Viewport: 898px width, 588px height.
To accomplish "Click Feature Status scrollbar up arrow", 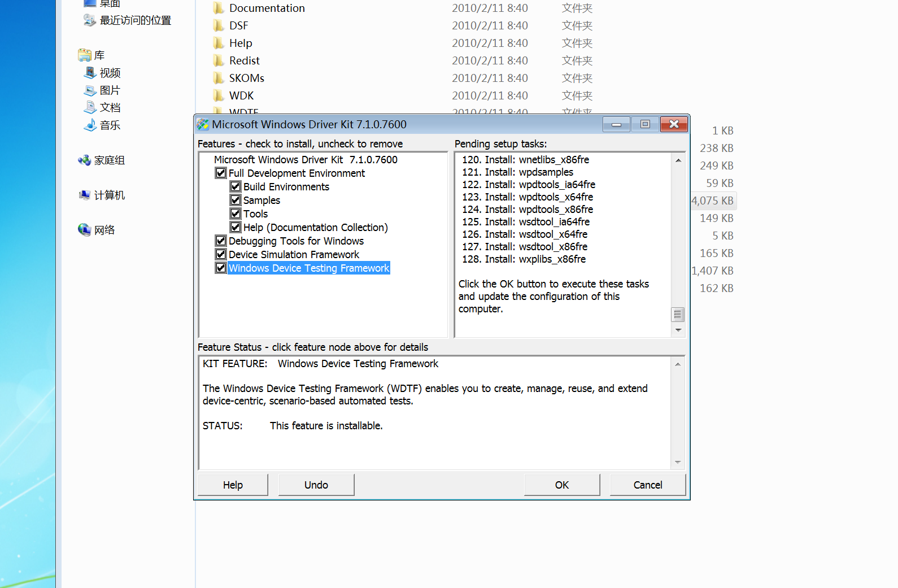I will point(678,364).
